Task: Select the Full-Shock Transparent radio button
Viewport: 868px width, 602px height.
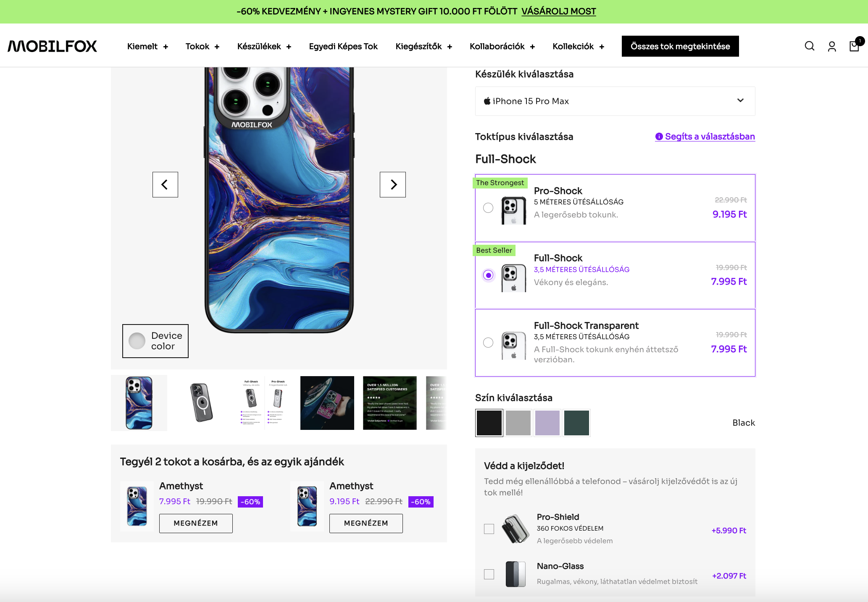Action: coord(488,343)
